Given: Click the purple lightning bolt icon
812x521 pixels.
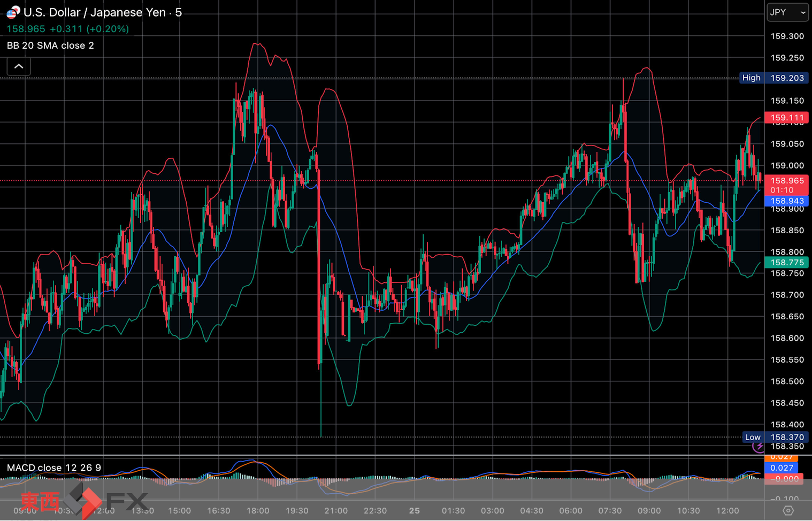Looking at the screenshot, I should (x=758, y=447).
